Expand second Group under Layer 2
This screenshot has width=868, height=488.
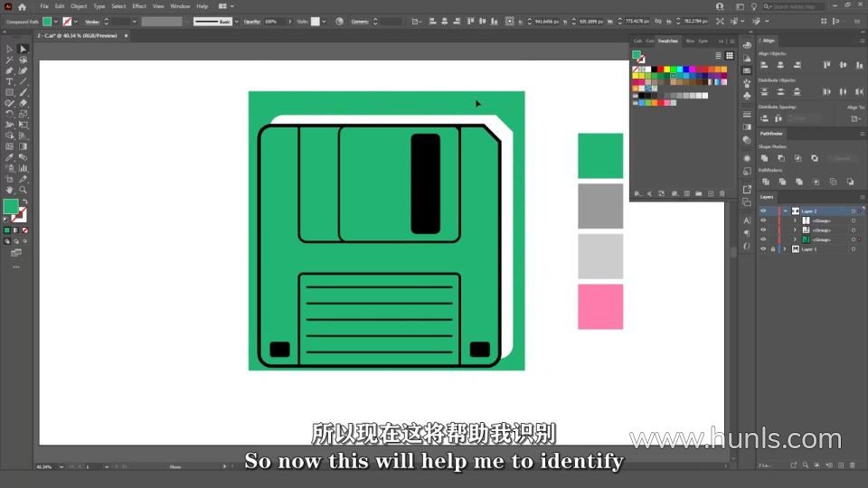click(x=795, y=230)
